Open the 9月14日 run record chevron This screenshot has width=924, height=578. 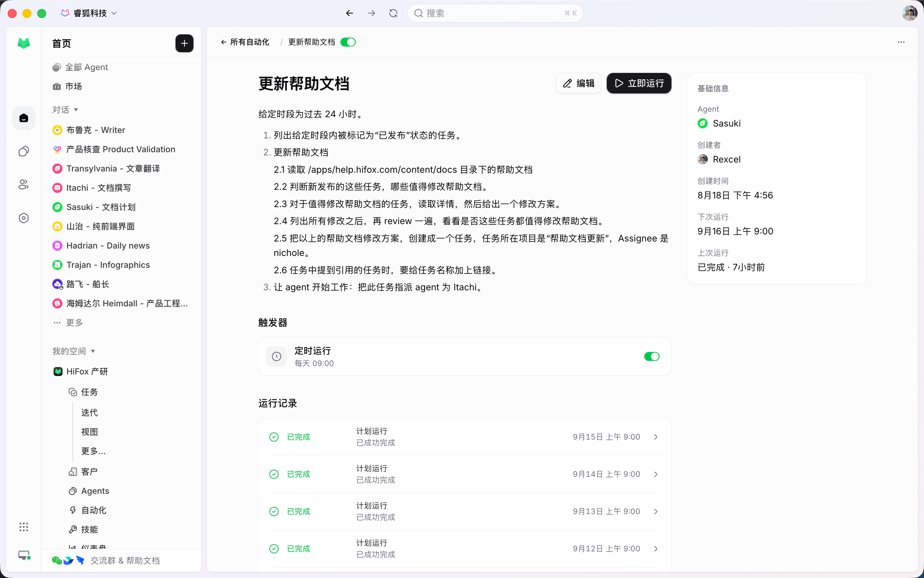[655, 474]
